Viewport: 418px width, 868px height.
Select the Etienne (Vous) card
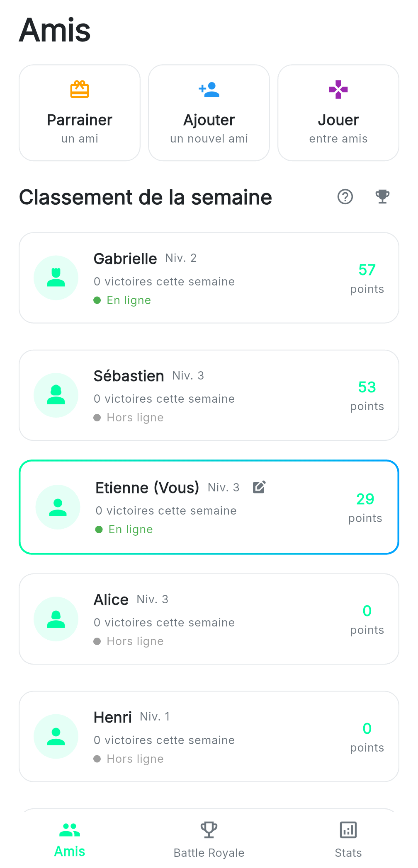[209, 507]
